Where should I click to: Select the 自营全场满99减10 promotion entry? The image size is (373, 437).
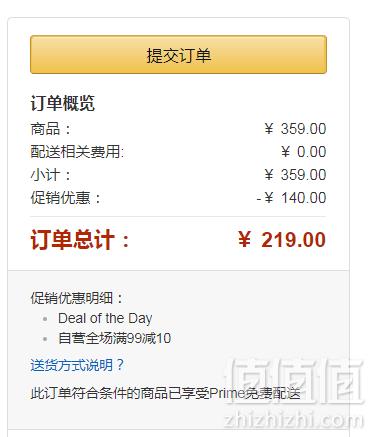pos(115,338)
